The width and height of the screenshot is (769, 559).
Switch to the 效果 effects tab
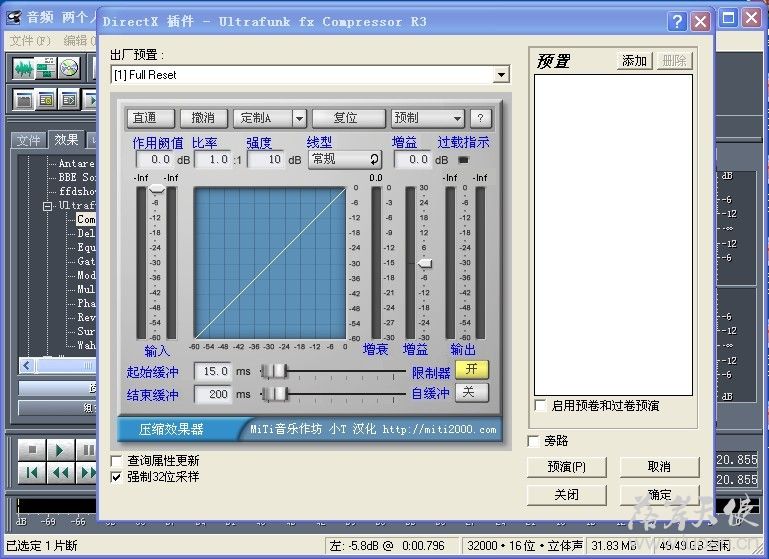[66, 140]
